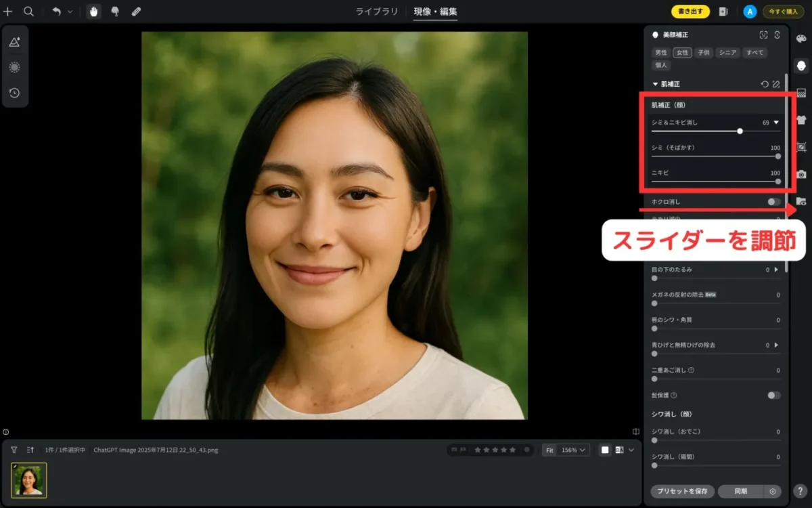Viewport: 812px width, 508px height.
Task: Select the シニア filter chip
Action: pos(727,52)
